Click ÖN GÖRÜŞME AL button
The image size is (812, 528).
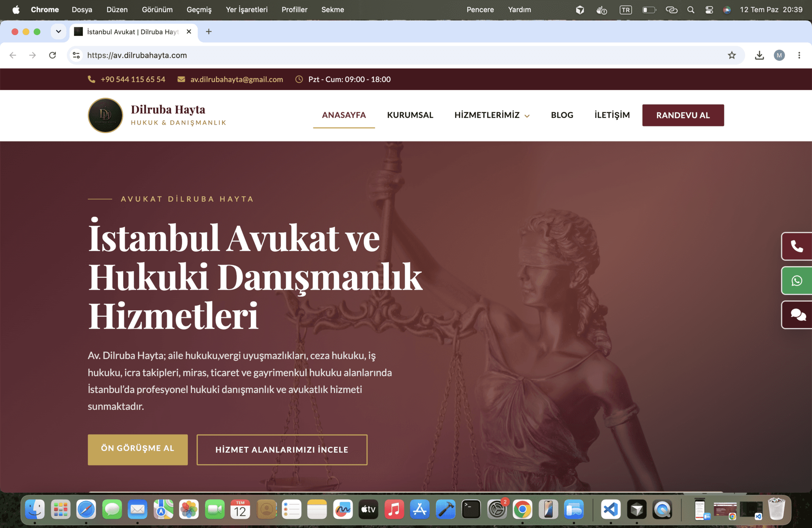coord(137,449)
